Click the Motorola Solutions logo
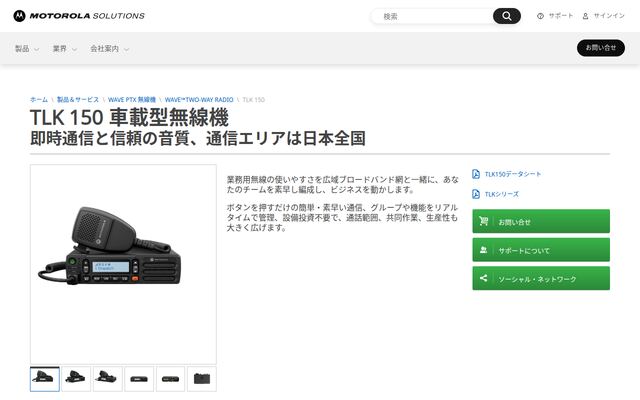The image size is (640, 400). tap(79, 16)
